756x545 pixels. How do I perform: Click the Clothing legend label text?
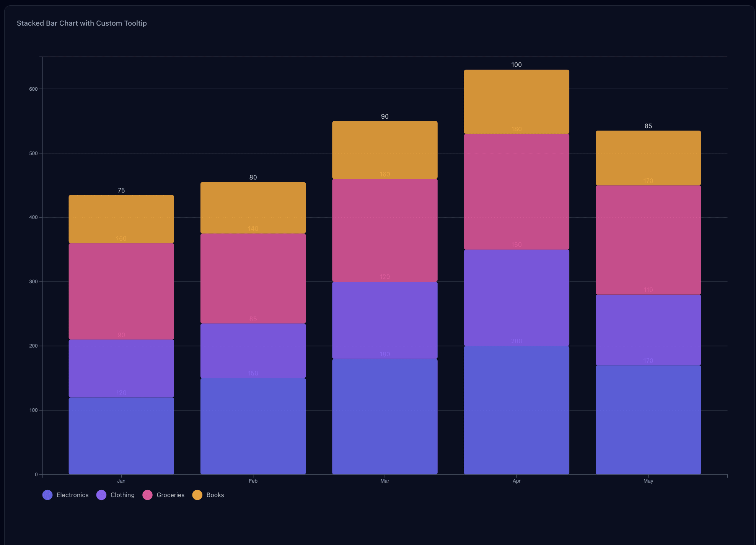[x=122, y=495]
